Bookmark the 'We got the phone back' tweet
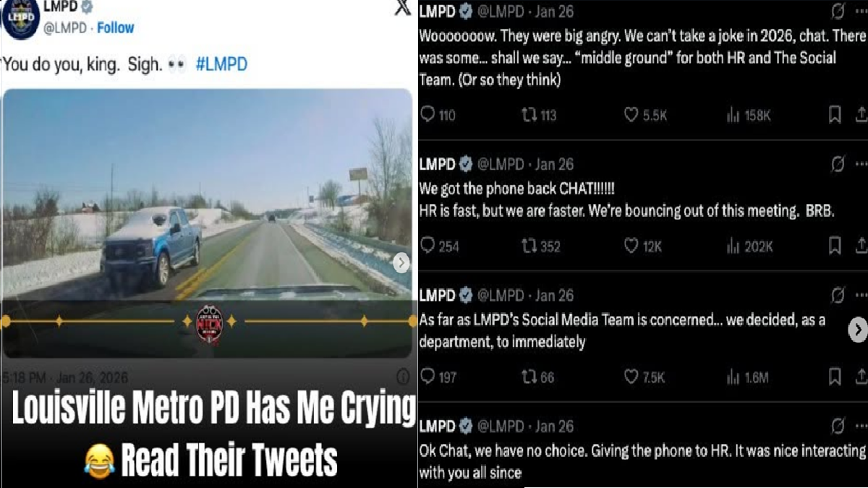Image resolution: width=868 pixels, height=488 pixels. point(835,246)
